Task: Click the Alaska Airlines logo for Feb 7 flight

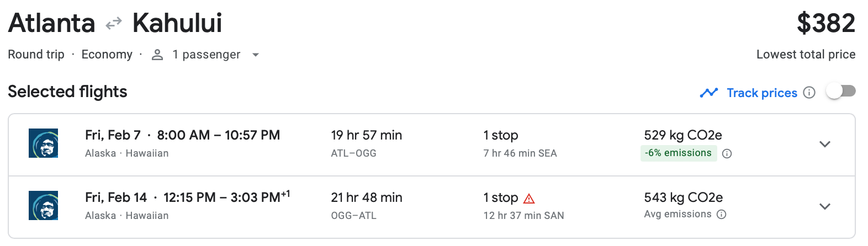Action: pyautogui.click(x=44, y=143)
